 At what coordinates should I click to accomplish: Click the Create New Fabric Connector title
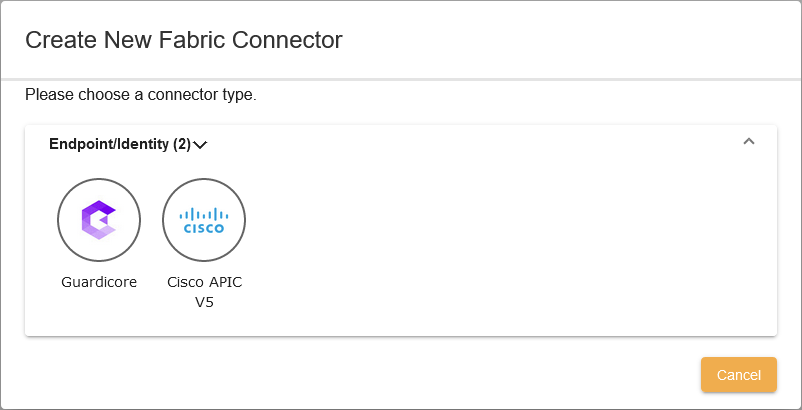click(x=183, y=40)
